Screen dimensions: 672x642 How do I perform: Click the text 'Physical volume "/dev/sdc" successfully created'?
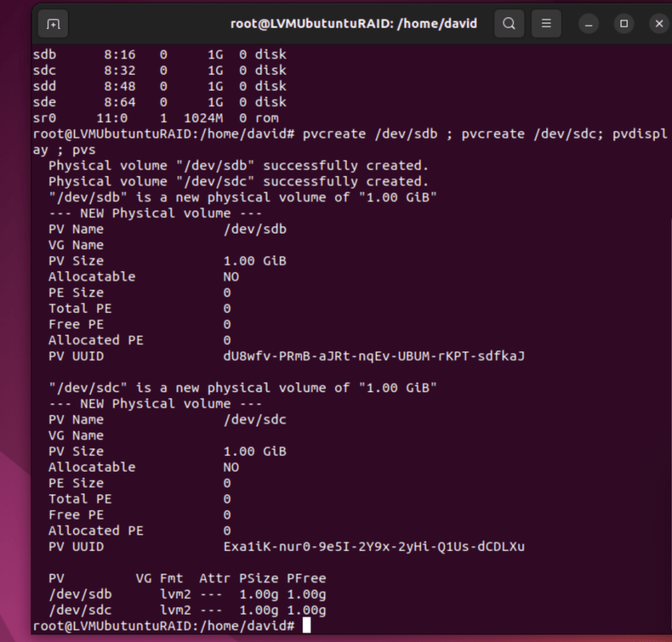click(x=238, y=182)
